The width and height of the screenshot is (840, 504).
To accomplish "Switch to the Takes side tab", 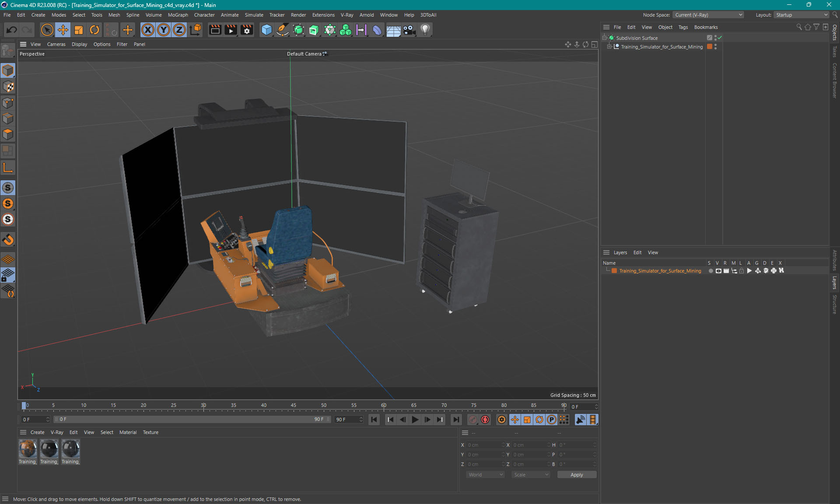I will point(835,52).
